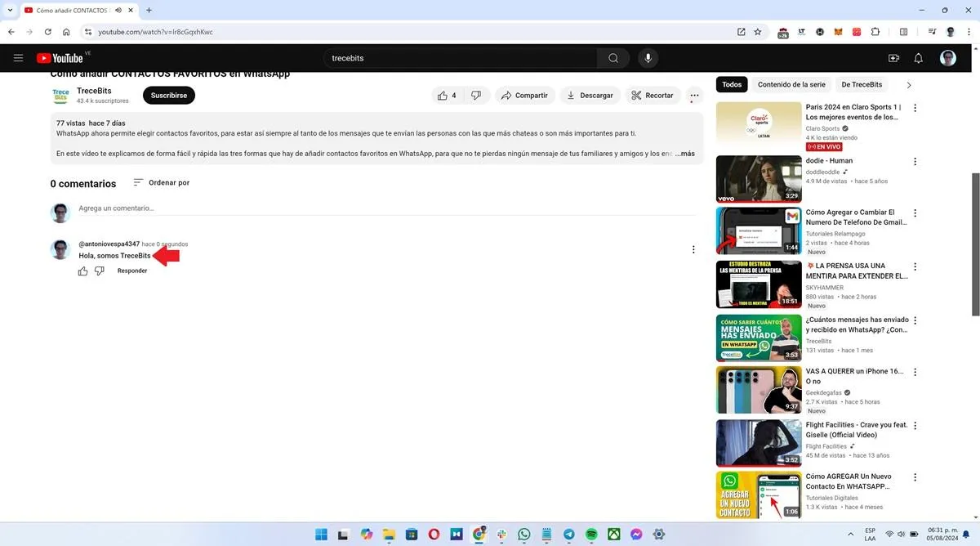Like the comment from antoniovespa4347

(82, 271)
